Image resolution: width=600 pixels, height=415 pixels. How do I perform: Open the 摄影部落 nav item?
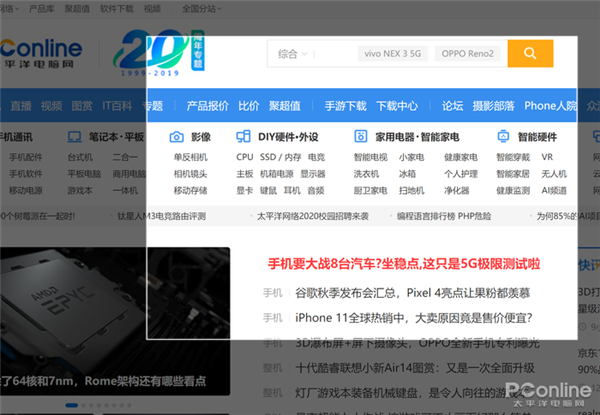(493, 106)
